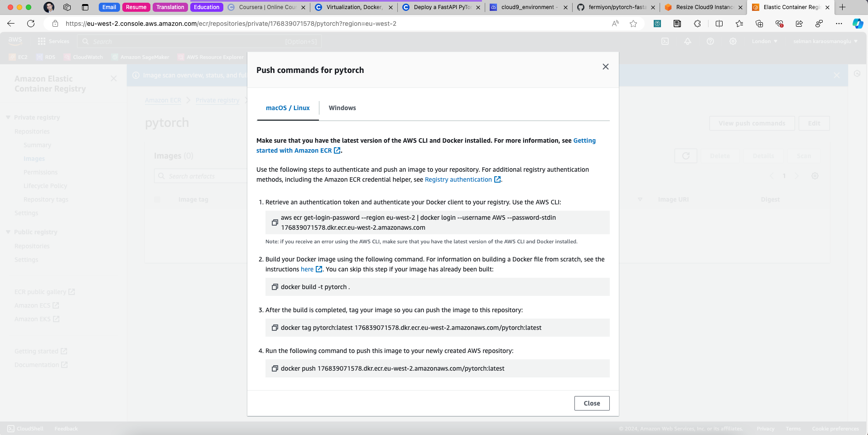Open the Read aloud icon in address bar
Image resolution: width=868 pixels, height=435 pixels.
(x=615, y=24)
